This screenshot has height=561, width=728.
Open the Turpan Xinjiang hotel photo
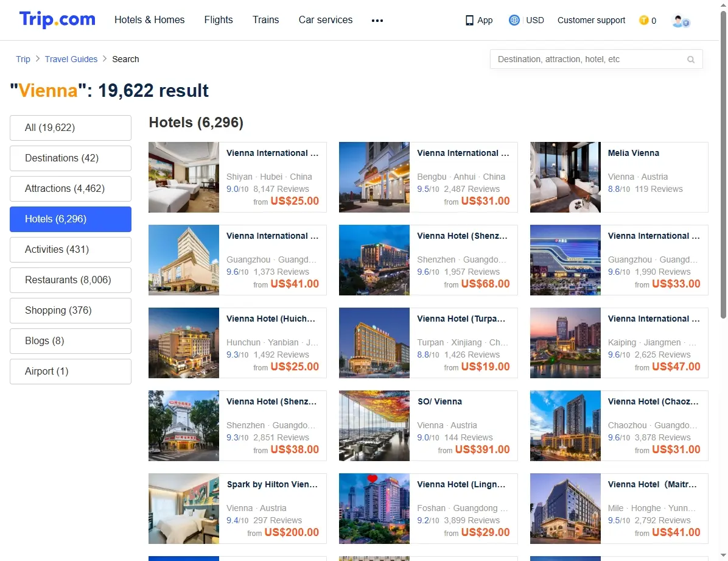(x=374, y=343)
